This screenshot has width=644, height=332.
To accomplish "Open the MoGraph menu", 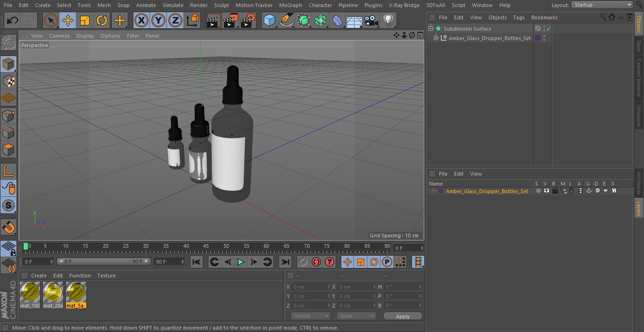I will (x=290, y=5).
